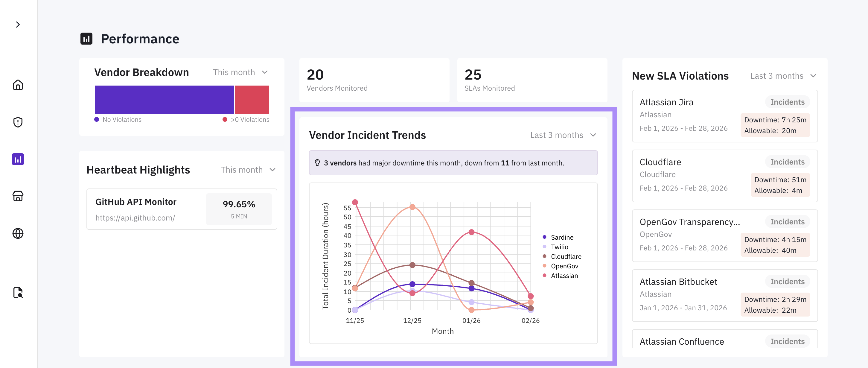Select the Performance chart icon in the sidebar

click(x=18, y=159)
